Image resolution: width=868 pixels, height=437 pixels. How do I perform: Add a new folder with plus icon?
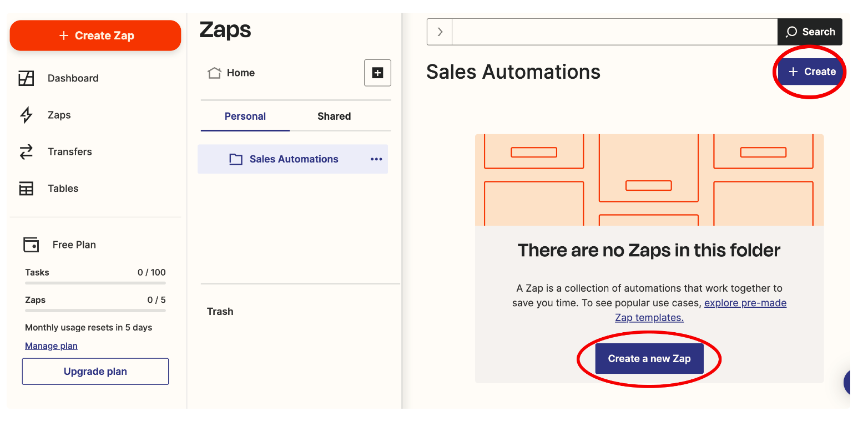coord(377,73)
